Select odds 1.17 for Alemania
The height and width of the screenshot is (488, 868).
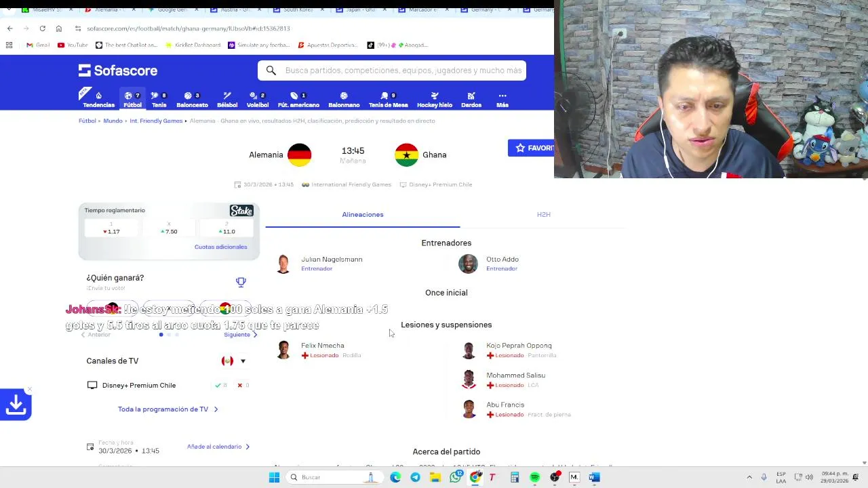(112, 228)
